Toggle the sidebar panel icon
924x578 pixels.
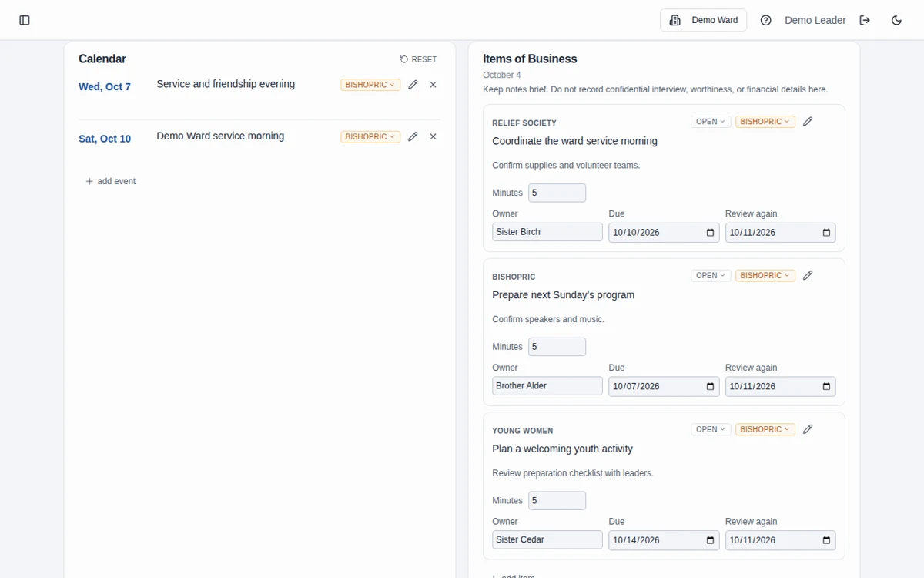[x=25, y=20]
